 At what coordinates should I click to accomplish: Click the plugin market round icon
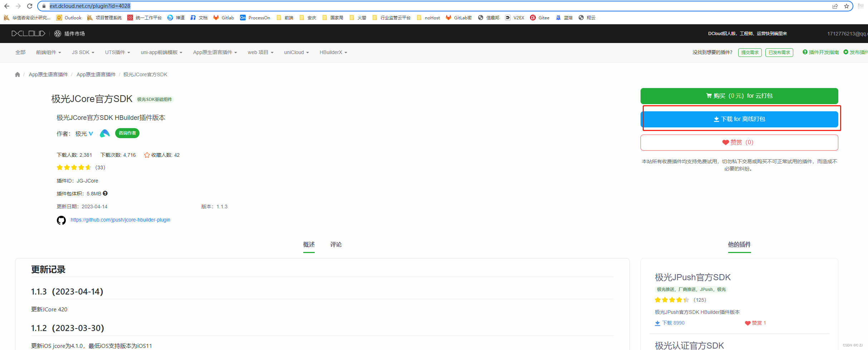[x=58, y=34]
